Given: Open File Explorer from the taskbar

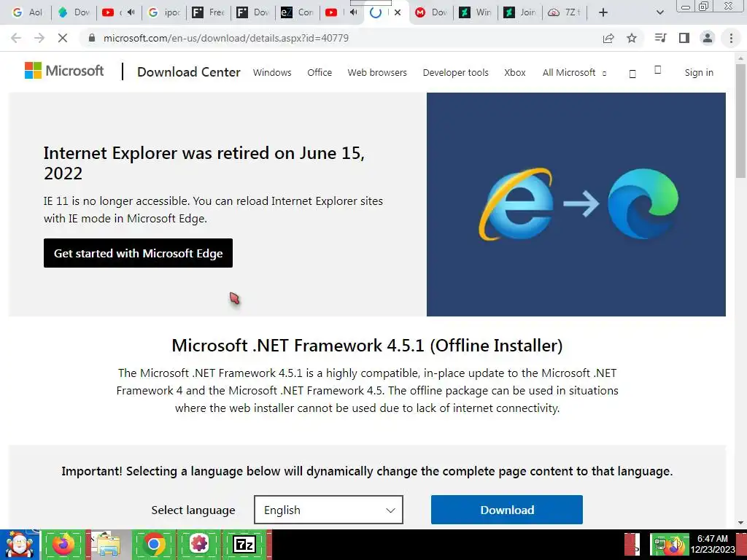Looking at the screenshot, I should [x=108, y=545].
